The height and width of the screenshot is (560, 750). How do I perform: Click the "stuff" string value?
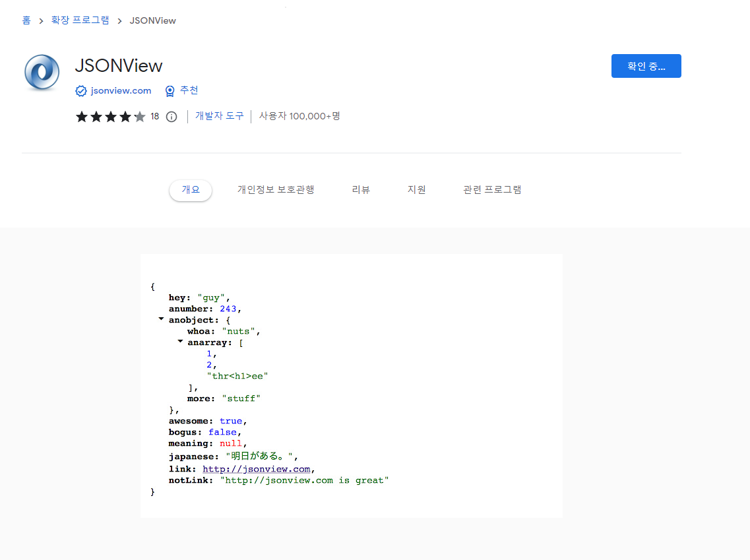click(x=241, y=398)
